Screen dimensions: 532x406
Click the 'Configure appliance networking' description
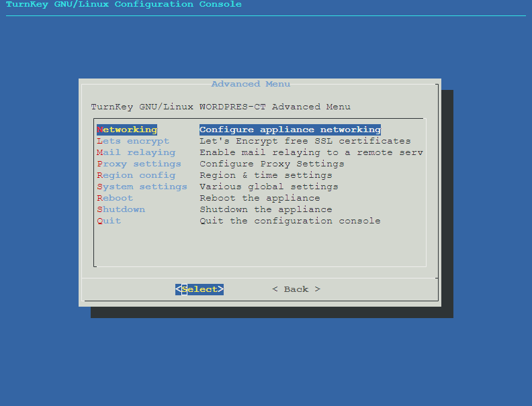290,130
